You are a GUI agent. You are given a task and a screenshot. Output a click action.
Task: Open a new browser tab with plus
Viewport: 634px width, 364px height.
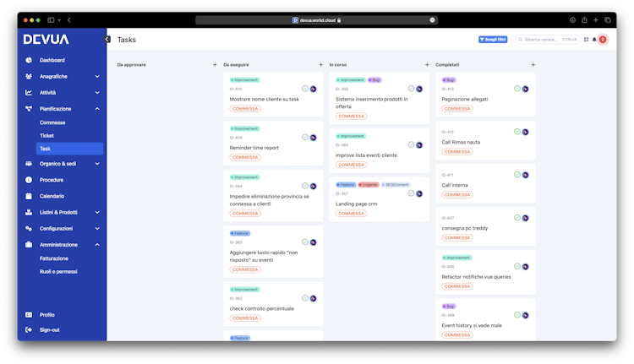pyautogui.click(x=596, y=19)
